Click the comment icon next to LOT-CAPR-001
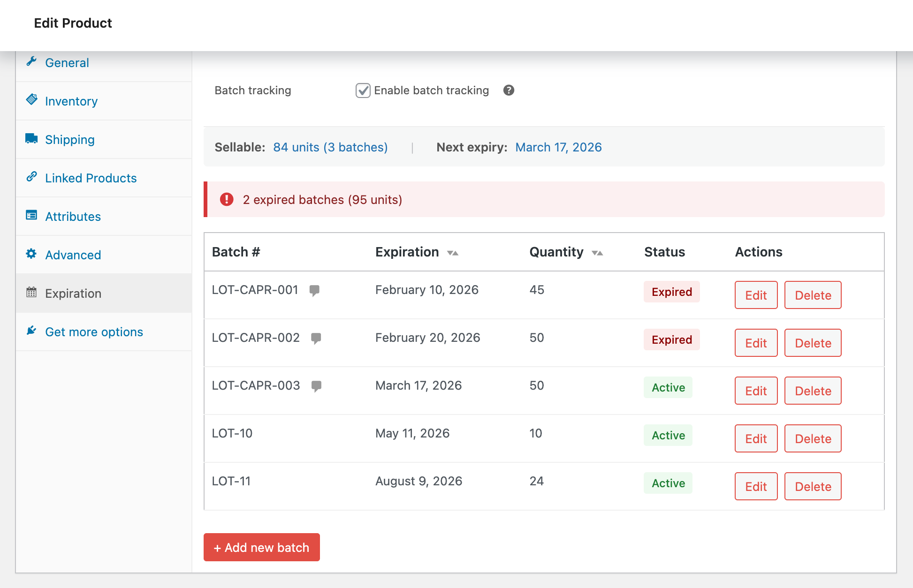The width and height of the screenshot is (913, 588). click(315, 291)
